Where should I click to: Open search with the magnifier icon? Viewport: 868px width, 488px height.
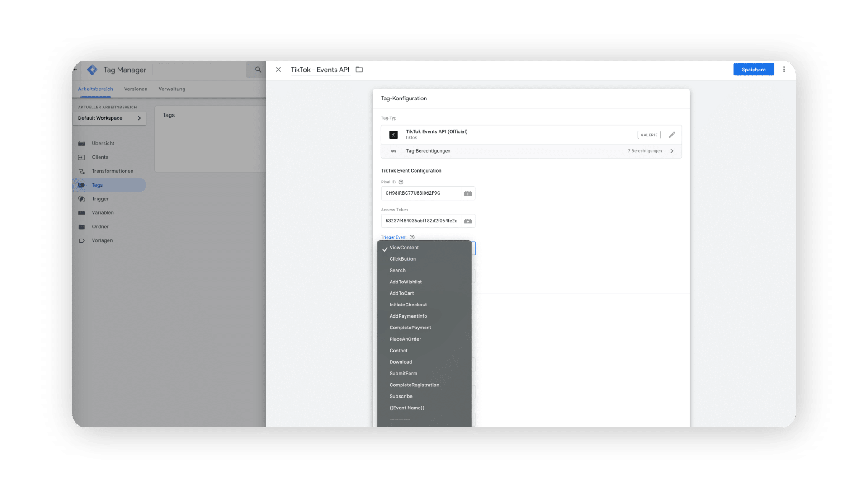(258, 70)
